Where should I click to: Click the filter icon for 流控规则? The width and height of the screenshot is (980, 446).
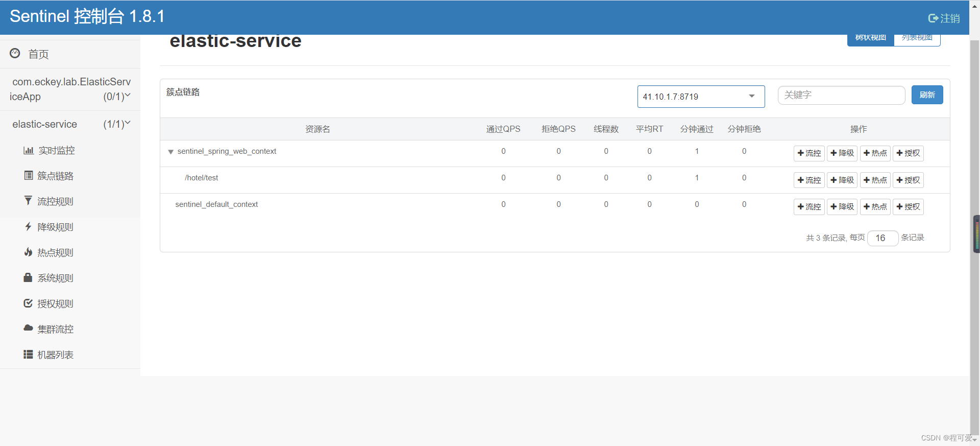[x=28, y=201]
